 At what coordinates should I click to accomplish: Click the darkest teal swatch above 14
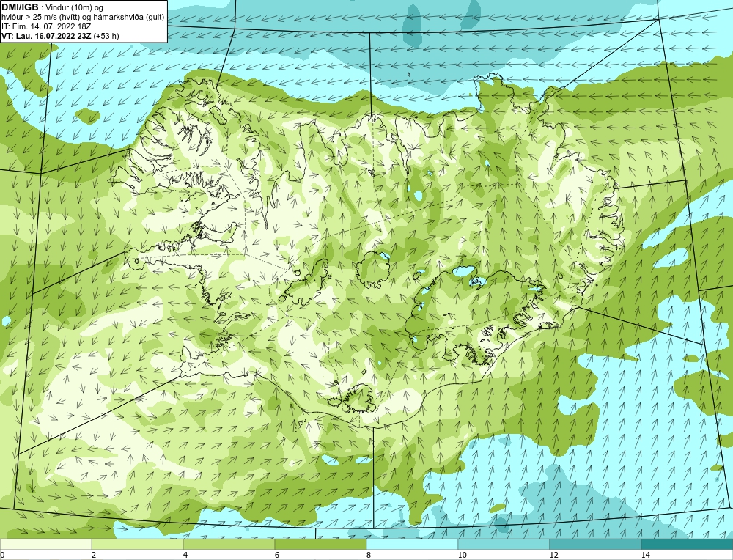688,544
